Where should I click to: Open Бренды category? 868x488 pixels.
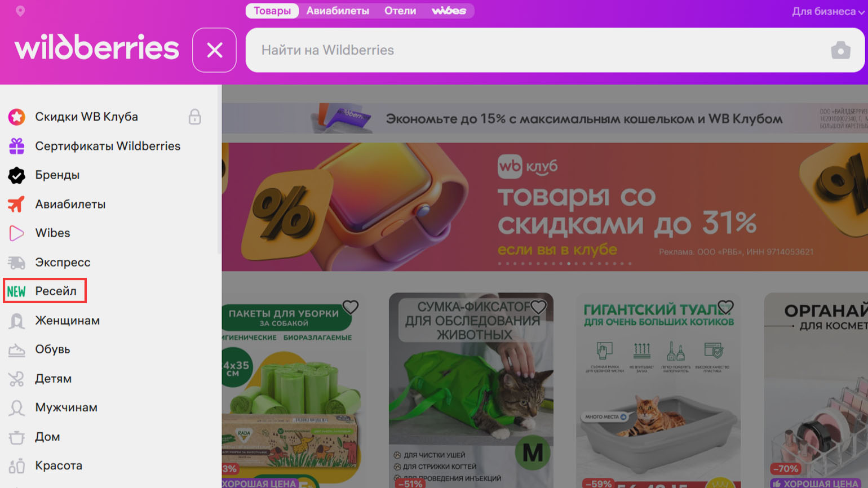tap(57, 175)
